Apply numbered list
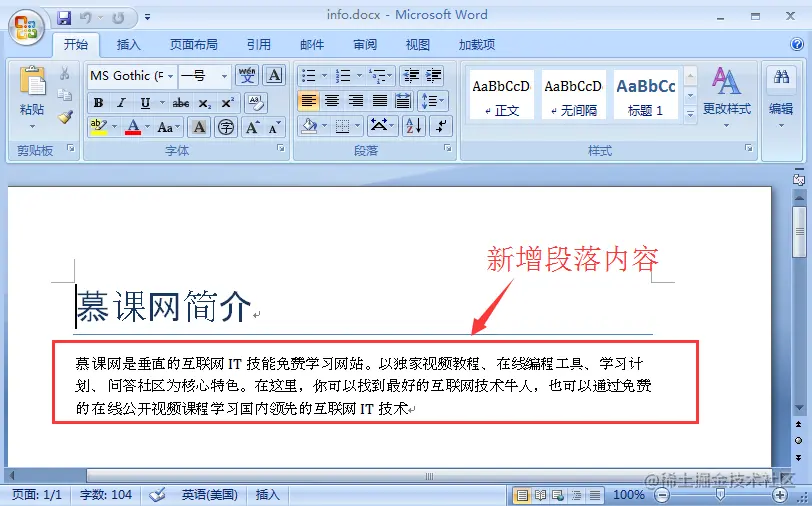812x506 pixels. 343,76
